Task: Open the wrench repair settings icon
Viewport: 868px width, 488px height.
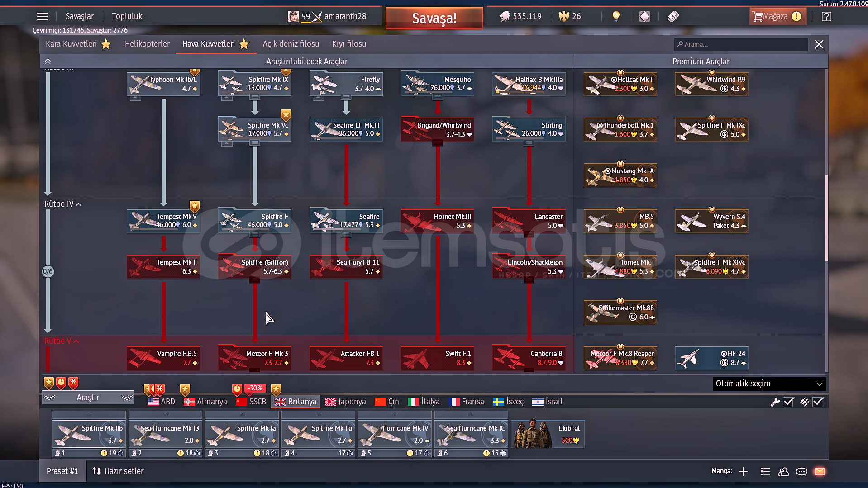Action: (775, 402)
